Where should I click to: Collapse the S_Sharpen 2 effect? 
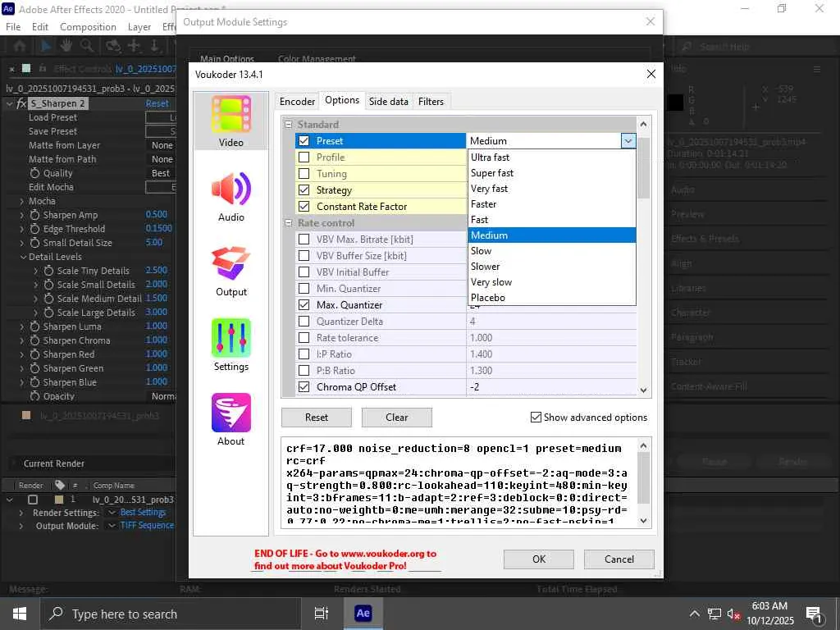9,103
